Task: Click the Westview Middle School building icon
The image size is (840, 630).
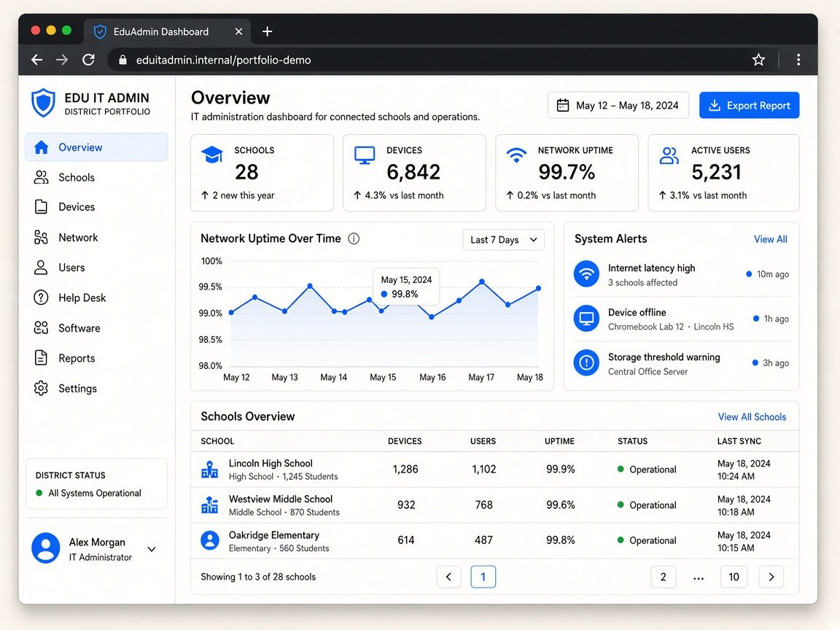Action: click(x=209, y=505)
